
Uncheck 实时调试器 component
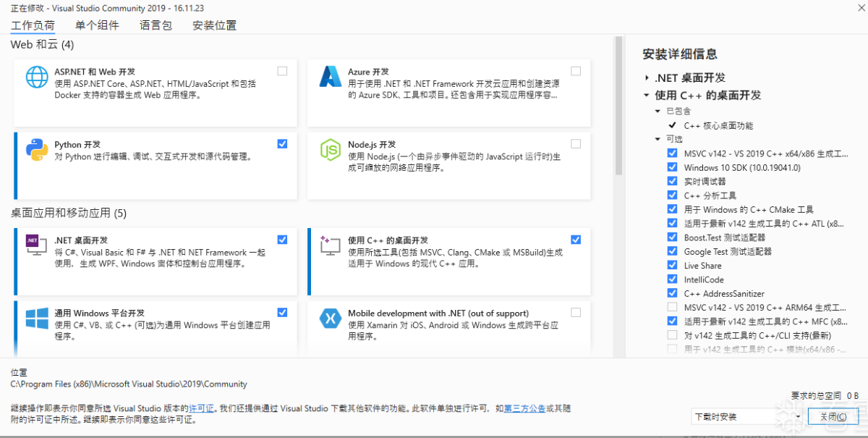coord(673,182)
